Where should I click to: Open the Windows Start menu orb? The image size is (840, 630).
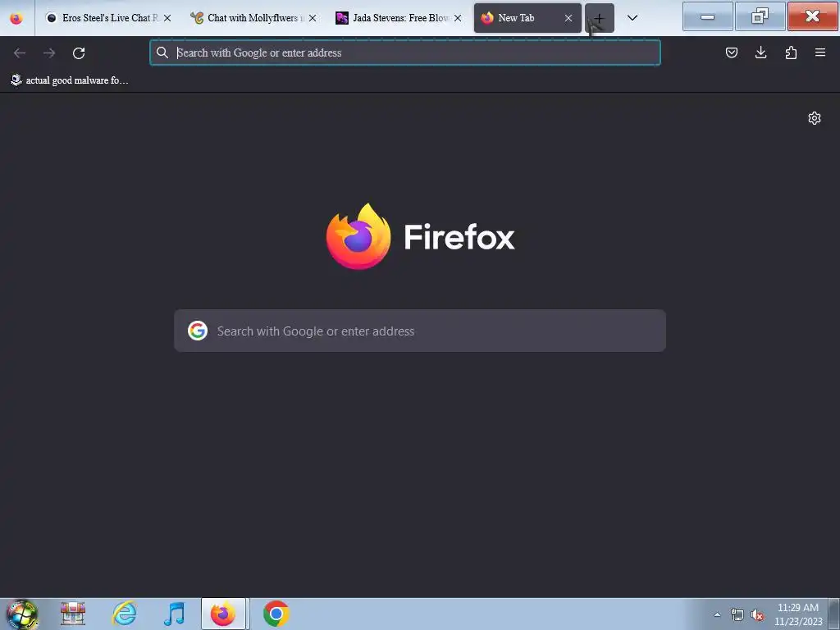click(x=22, y=614)
